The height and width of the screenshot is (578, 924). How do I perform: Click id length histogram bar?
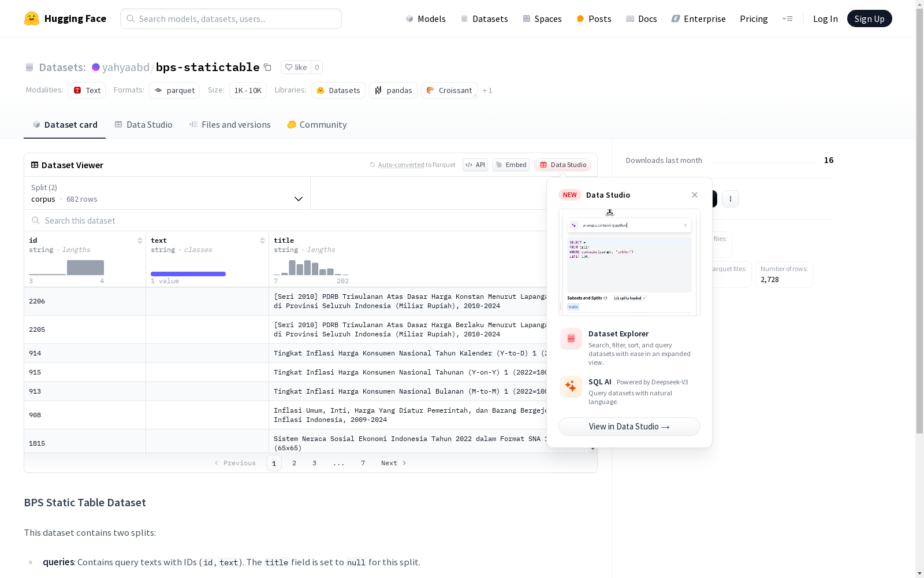(85, 268)
